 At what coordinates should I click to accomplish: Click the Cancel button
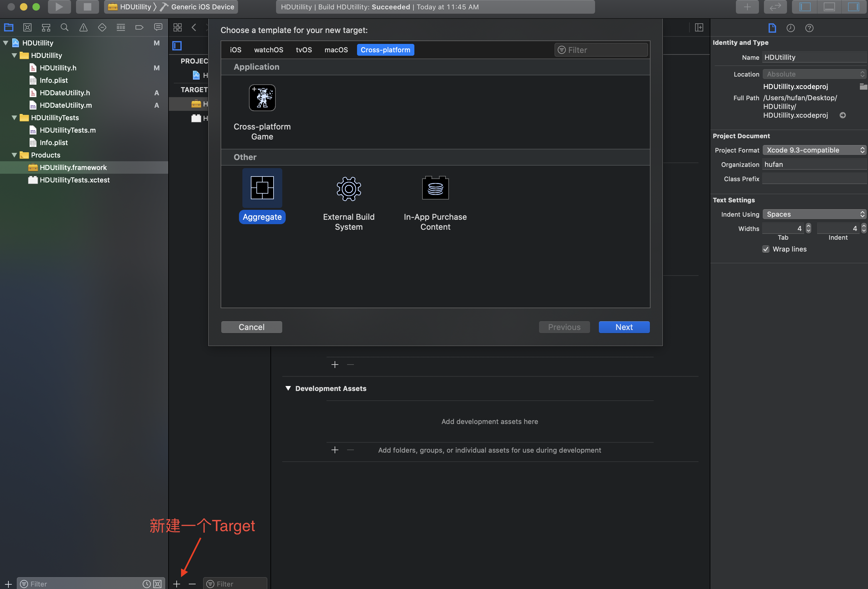click(251, 327)
